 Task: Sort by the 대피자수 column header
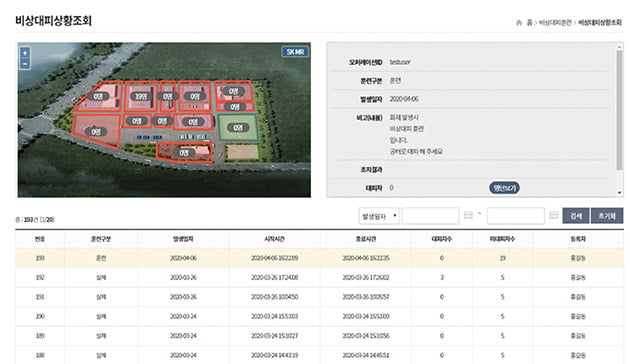[442, 239]
